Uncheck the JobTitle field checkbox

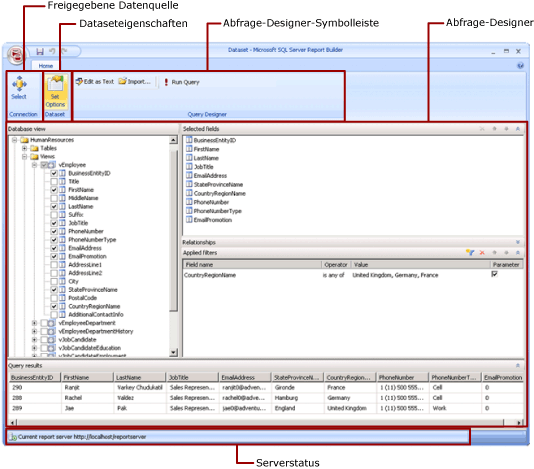pos(54,223)
